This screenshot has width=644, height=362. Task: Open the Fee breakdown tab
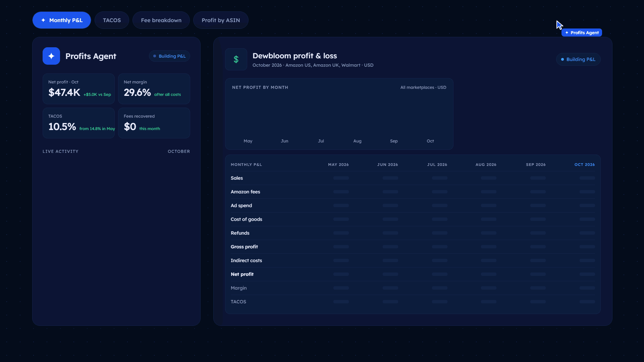pyautogui.click(x=161, y=20)
